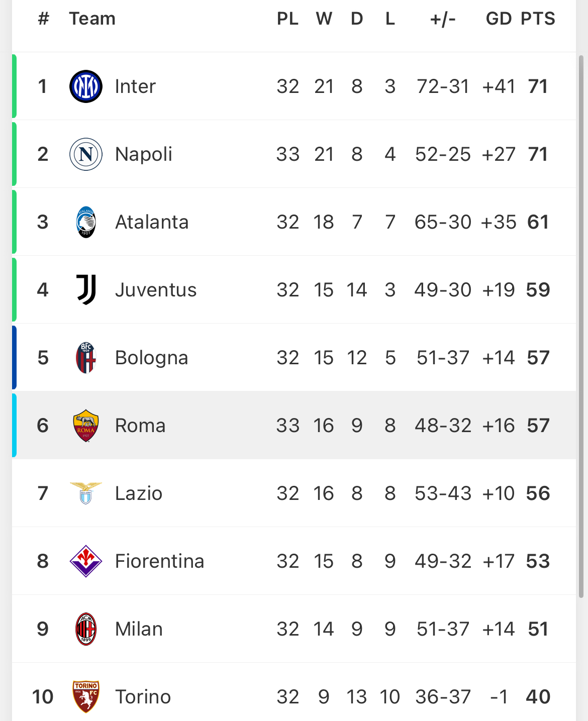The height and width of the screenshot is (721, 588).
Task: Open the Torino bull crest
Action: tap(86, 697)
